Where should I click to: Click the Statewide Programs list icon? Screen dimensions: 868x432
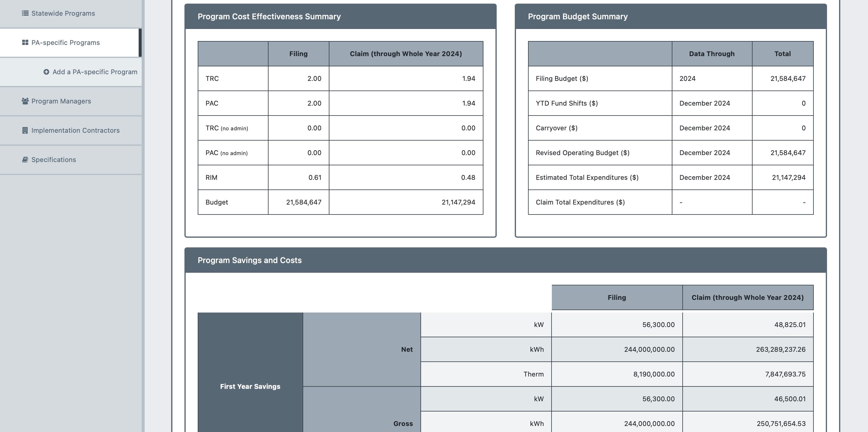[x=25, y=13]
